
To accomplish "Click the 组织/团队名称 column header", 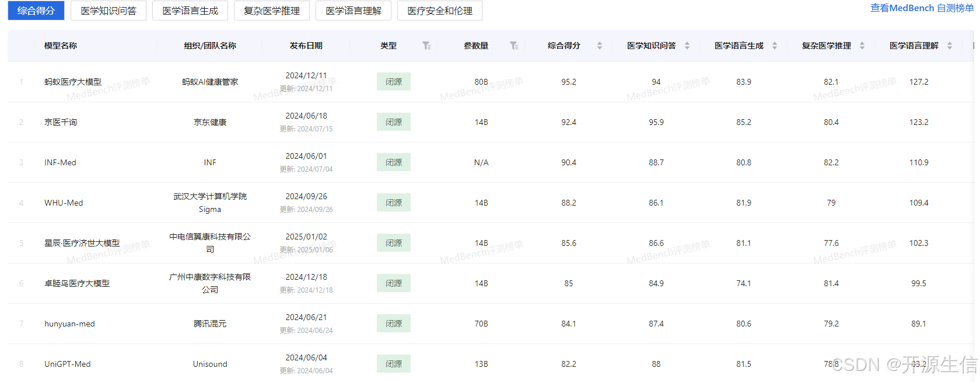I will coord(210,46).
